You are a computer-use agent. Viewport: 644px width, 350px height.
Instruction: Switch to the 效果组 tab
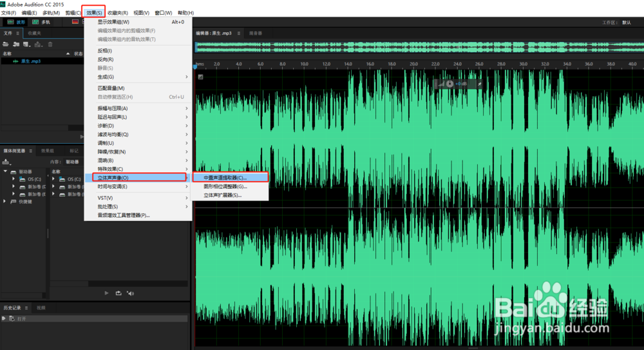pos(47,151)
